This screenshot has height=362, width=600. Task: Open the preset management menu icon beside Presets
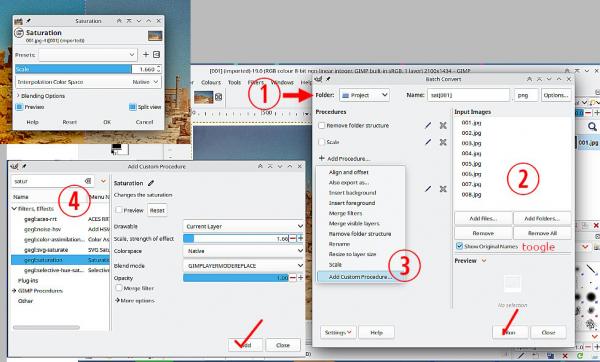tap(157, 55)
